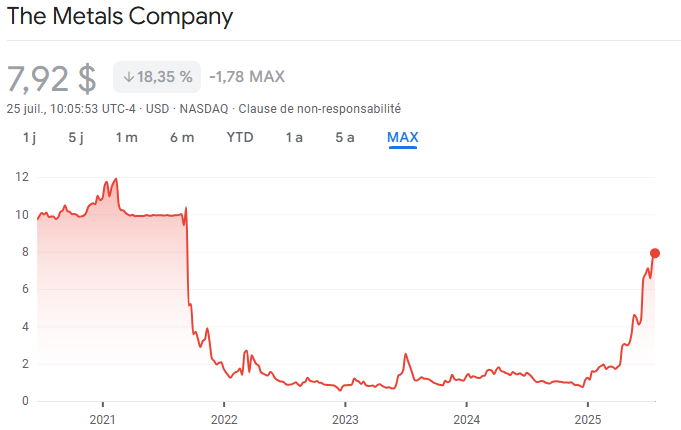The width and height of the screenshot is (681, 430).
Task: Click the 7,92 $ price value
Action: click(x=52, y=77)
